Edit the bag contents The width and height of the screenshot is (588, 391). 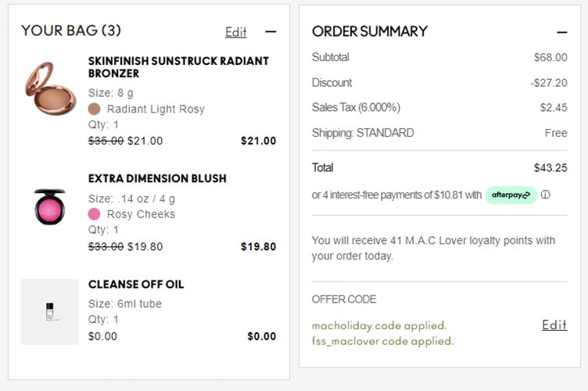coord(235,32)
